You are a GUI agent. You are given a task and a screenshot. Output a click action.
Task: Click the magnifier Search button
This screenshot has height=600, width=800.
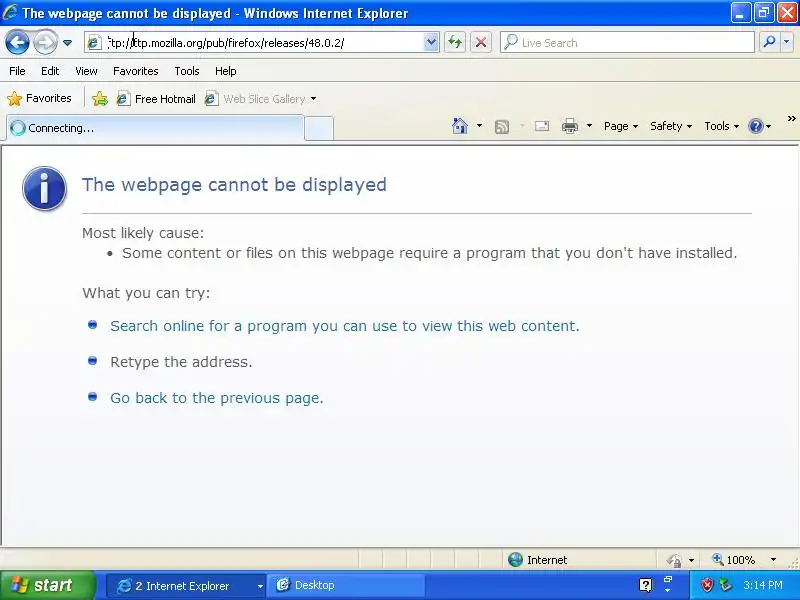pyautogui.click(x=769, y=42)
